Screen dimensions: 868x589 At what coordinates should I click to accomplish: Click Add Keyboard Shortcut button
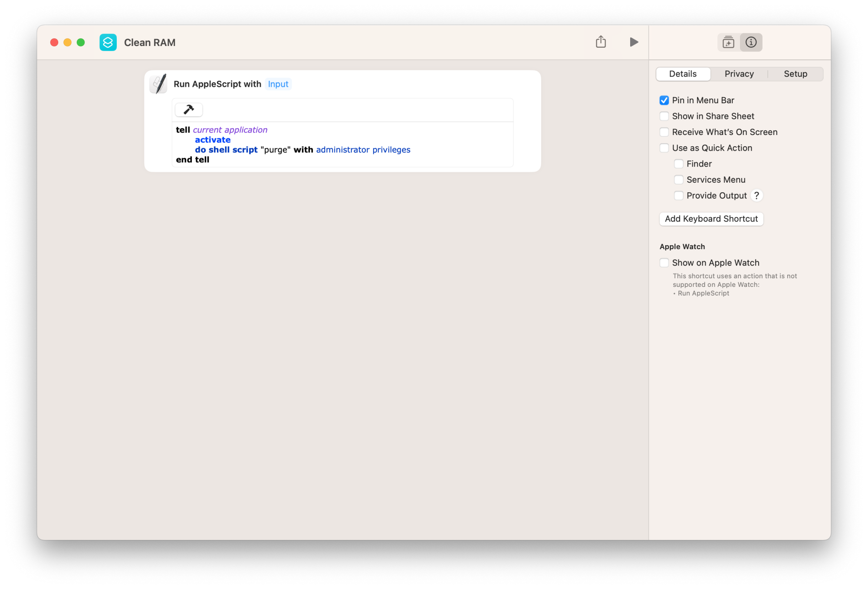(x=711, y=219)
